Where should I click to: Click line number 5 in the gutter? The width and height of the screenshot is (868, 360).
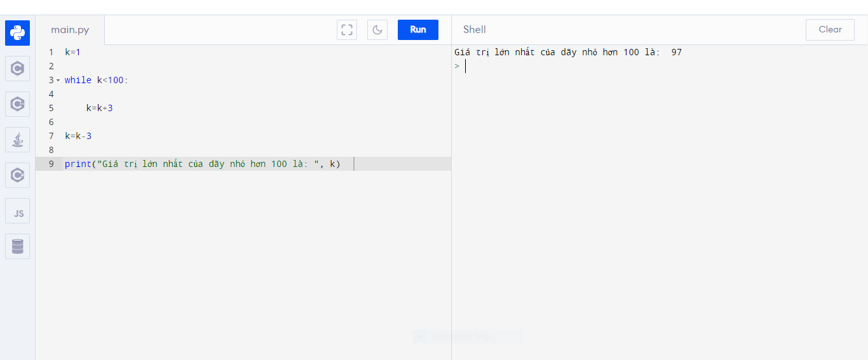tap(51, 108)
